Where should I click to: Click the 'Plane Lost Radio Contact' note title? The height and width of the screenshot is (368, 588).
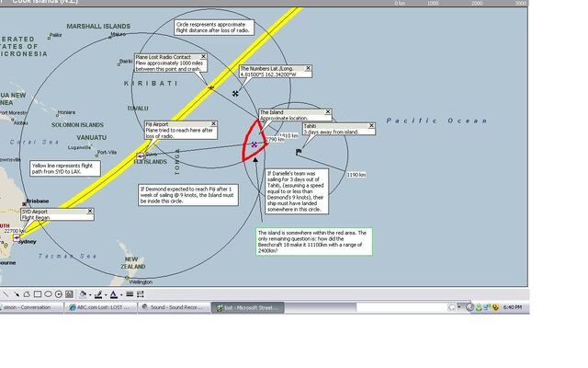point(164,57)
